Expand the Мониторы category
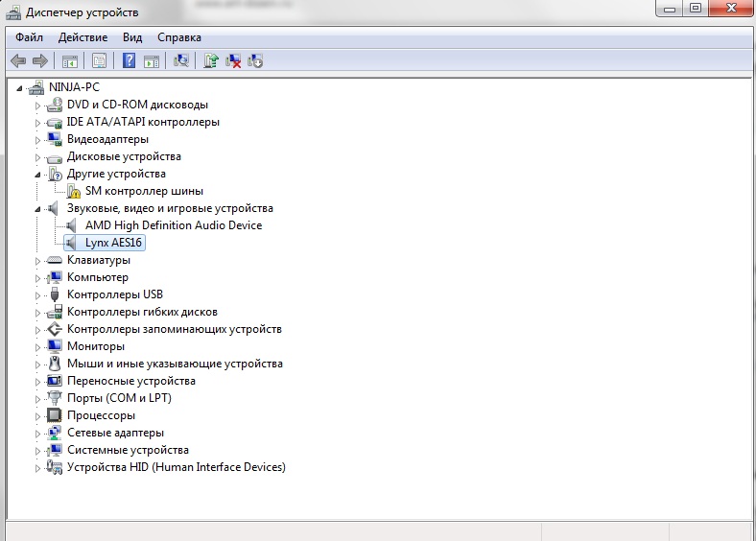This screenshot has height=541, width=756. [37, 347]
